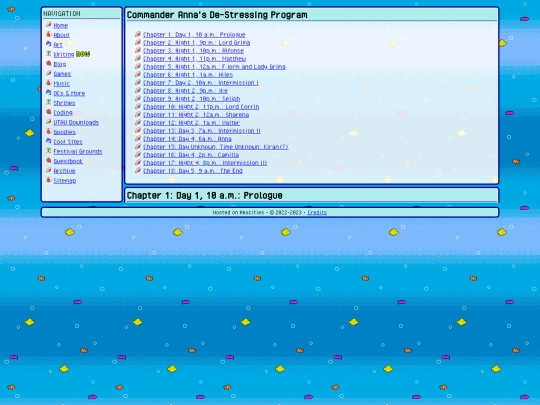
Task: Open the Blog link in sidebar
Action: (60, 64)
